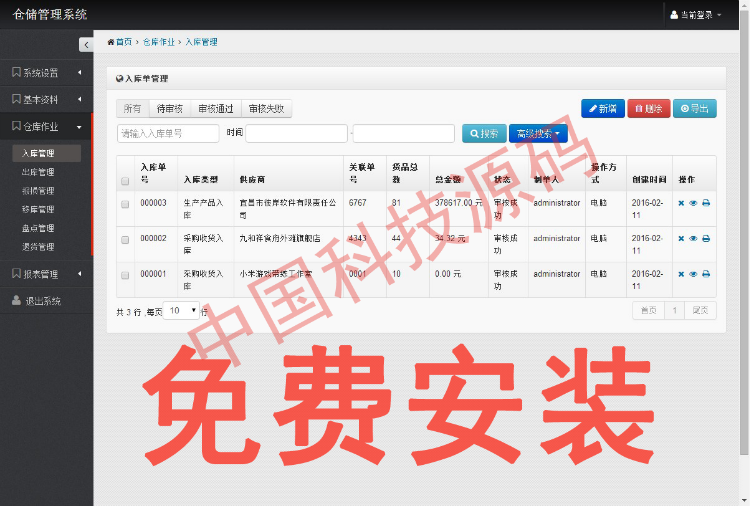
Task: Open the rows-per-page dropdown showing 10
Action: pos(182,311)
